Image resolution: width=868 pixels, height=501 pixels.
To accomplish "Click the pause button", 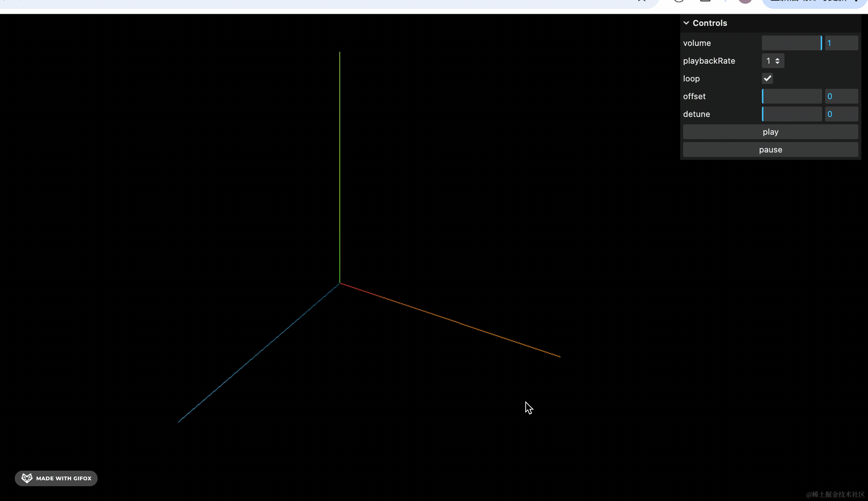I will click(770, 149).
